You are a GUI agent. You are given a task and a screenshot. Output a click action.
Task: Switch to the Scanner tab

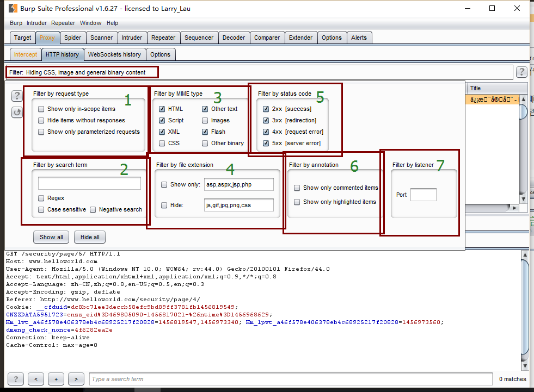[x=101, y=38]
